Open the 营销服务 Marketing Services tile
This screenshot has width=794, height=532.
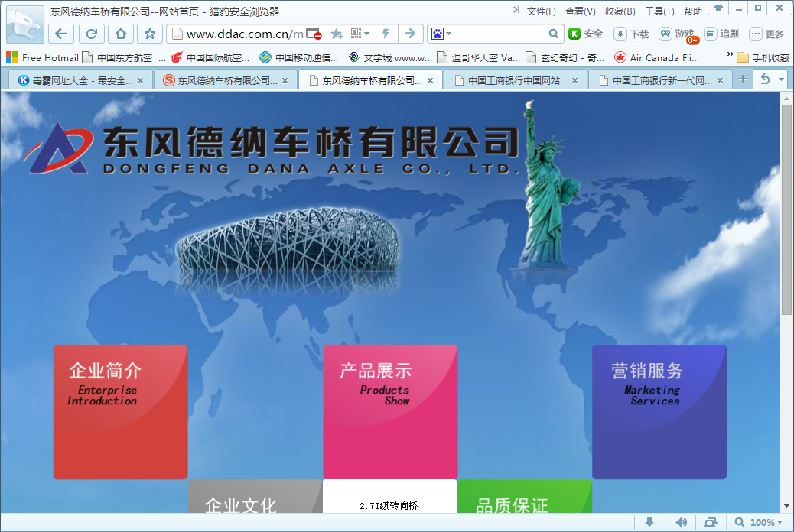(659, 412)
